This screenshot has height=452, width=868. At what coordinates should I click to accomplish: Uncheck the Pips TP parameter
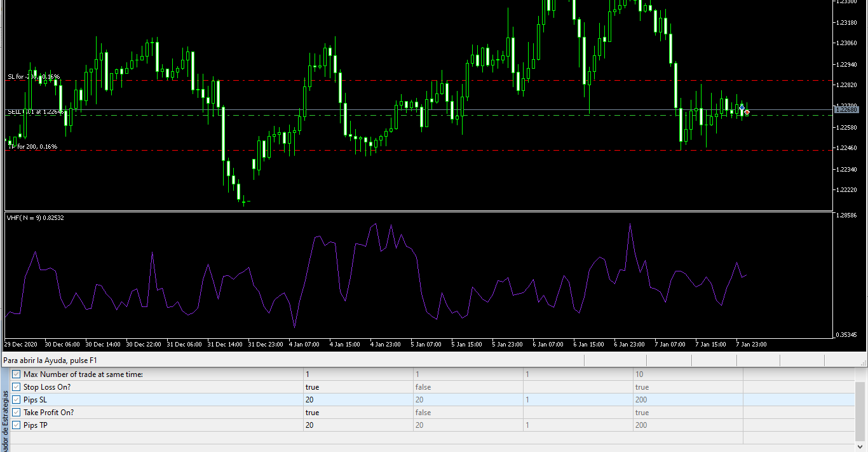tap(17, 425)
